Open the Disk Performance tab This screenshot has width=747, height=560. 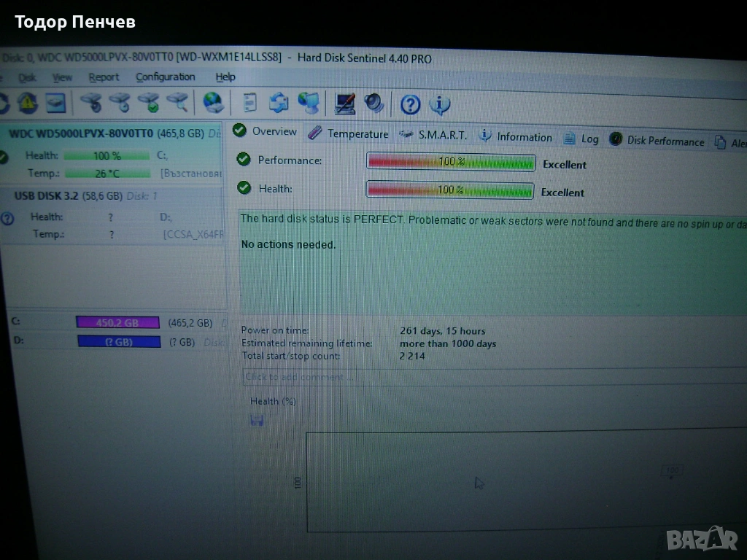coord(657,140)
